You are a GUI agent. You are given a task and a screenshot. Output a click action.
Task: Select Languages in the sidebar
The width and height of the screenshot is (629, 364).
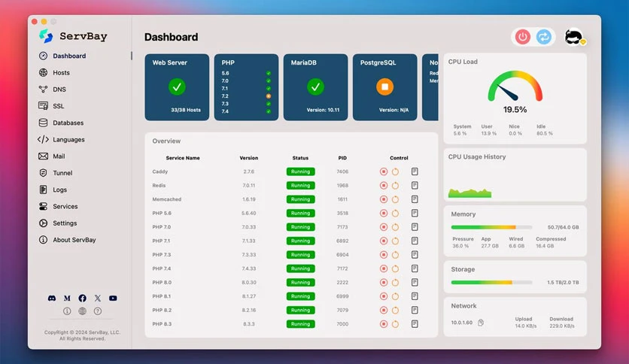[61, 139]
